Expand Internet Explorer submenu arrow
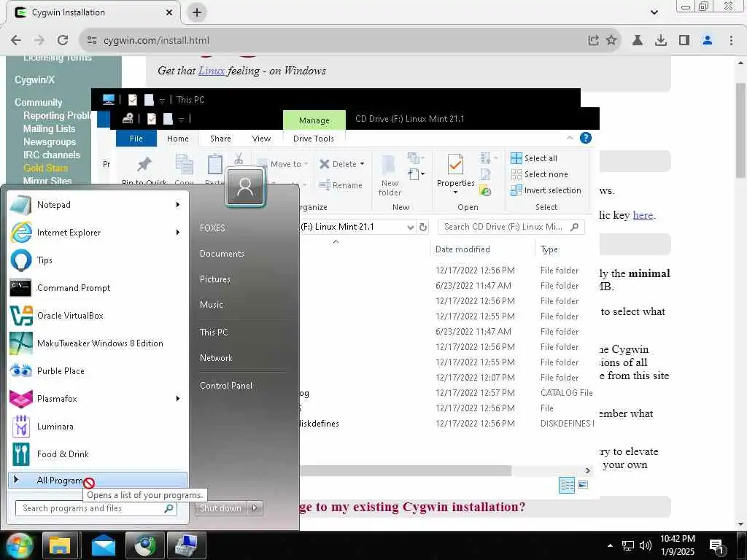This screenshot has height=560, width=747. pos(178,233)
